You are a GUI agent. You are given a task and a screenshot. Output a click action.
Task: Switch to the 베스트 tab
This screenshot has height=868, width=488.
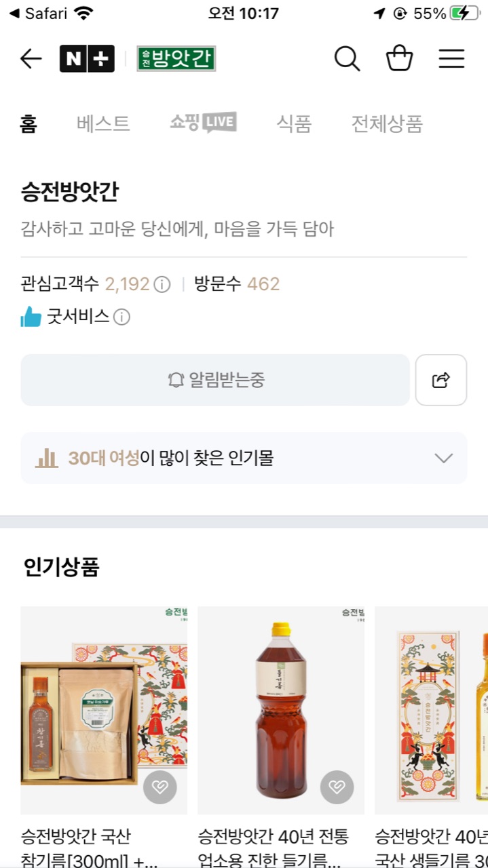(x=103, y=124)
